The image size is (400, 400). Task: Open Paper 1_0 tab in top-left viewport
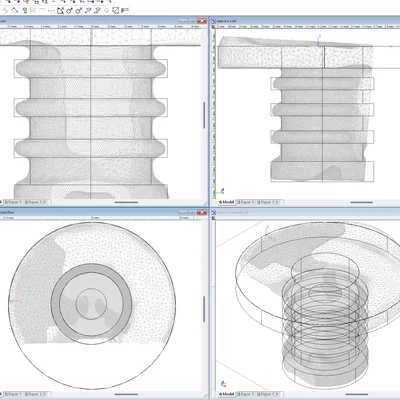pos(36,202)
